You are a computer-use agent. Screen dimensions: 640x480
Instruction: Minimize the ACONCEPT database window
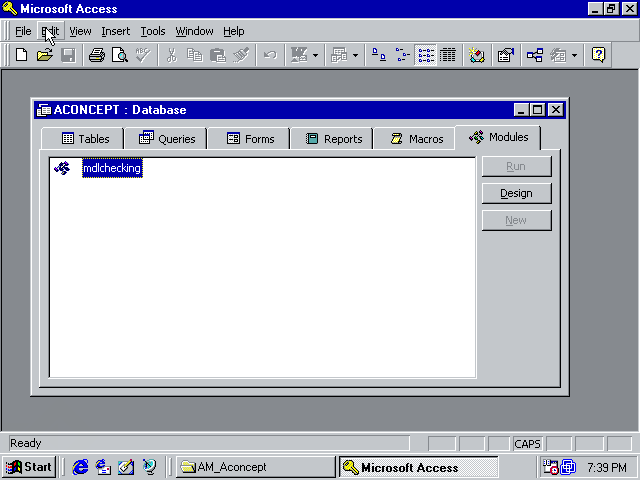coord(521,110)
